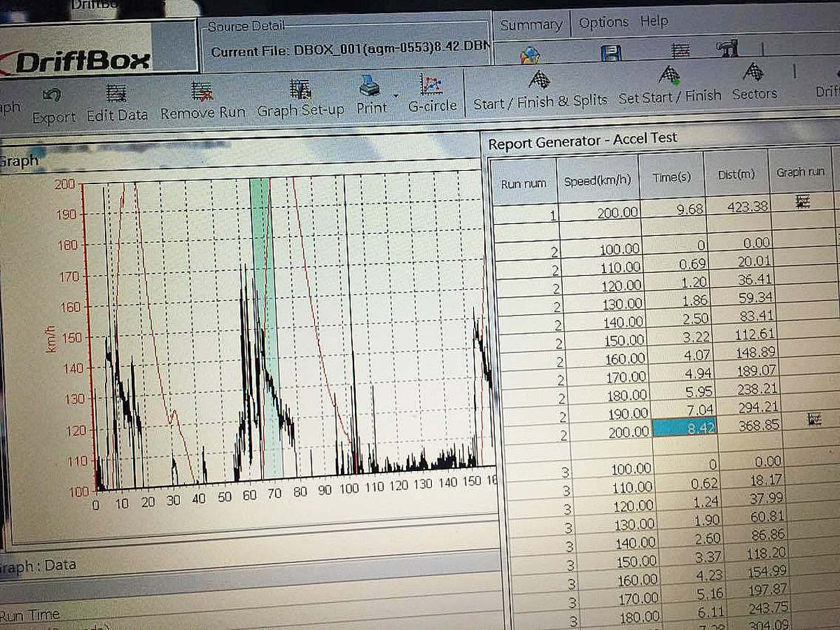Screen dimensions: 840x630
Task: Click the globe icon under Summary
Action: coord(531,54)
